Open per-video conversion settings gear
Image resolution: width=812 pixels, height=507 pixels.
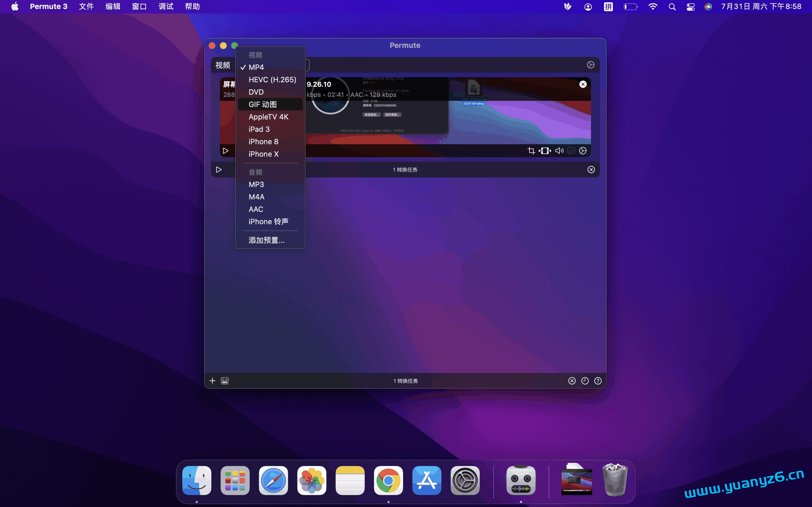(x=583, y=151)
